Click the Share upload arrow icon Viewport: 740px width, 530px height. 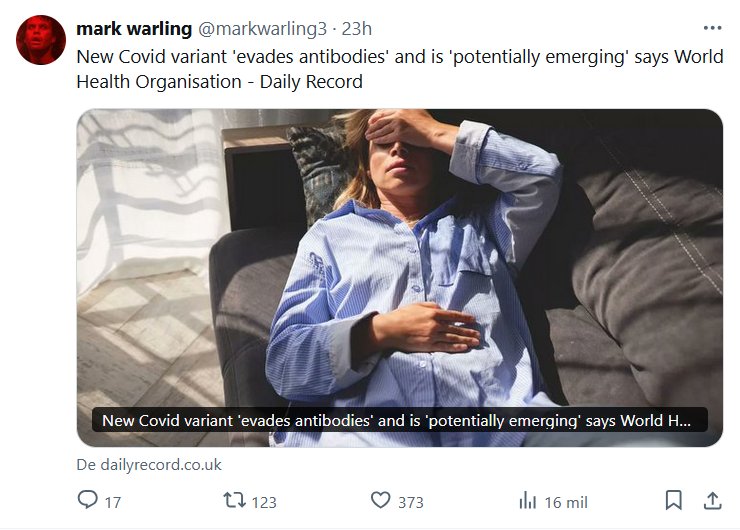pyautogui.click(x=712, y=500)
